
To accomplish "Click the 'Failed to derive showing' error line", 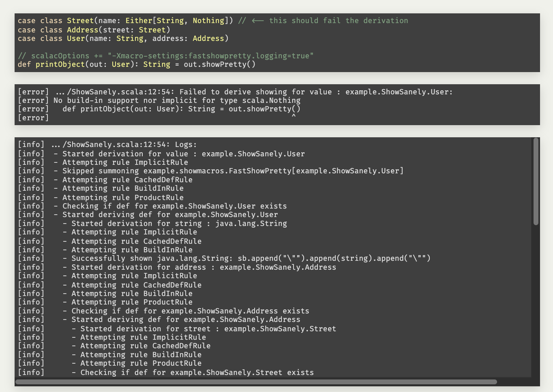I will tap(234, 92).
